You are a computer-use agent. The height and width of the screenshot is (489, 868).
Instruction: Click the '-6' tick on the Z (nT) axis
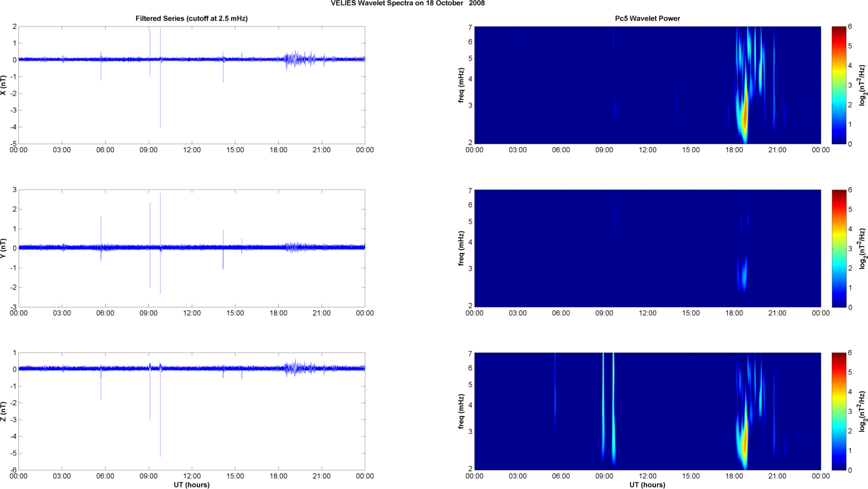[13, 470]
